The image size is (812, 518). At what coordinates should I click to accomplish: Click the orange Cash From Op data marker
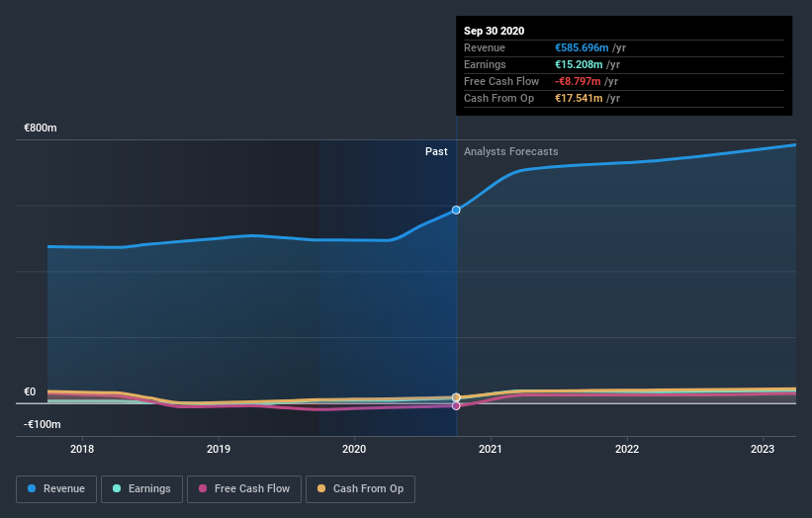point(456,397)
